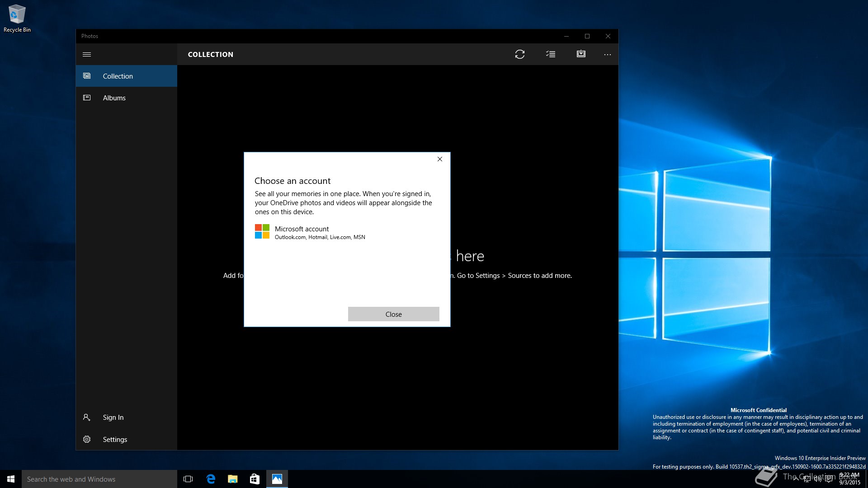868x488 pixels.
Task: Click the Collection sidebar picture icon
Action: pyautogui.click(x=87, y=76)
